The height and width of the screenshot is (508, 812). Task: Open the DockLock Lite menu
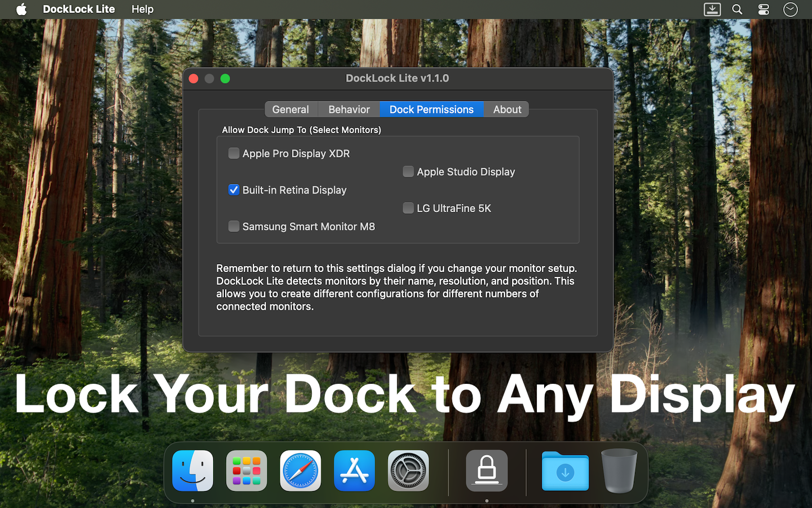[79, 9]
